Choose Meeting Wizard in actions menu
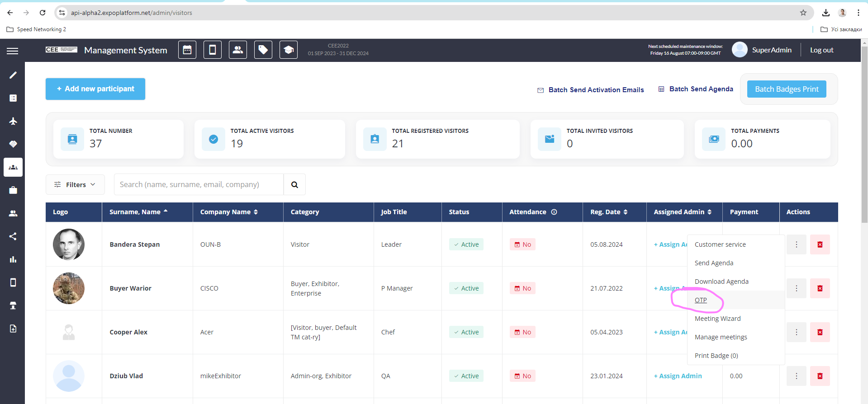This screenshot has width=868, height=404. tap(717, 319)
